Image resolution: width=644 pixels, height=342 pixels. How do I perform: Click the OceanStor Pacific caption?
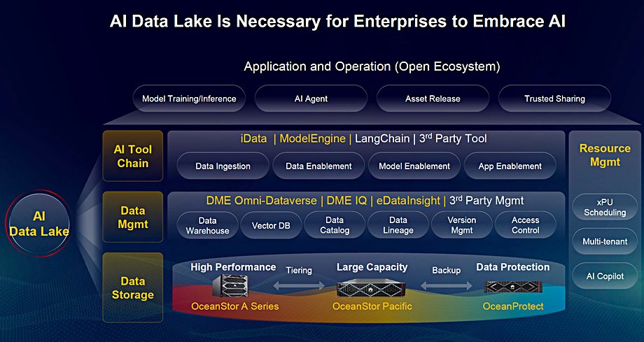click(x=372, y=306)
